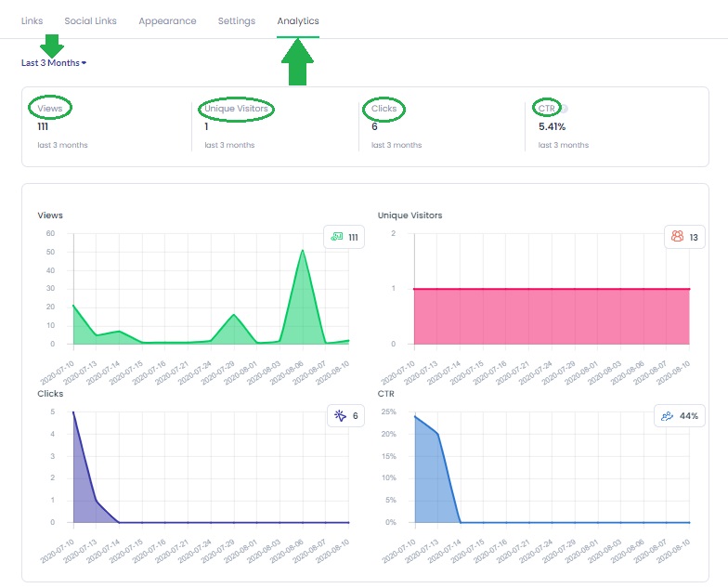Click the cursor click icon showing 6
728x588 pixels.
pos(340,416)
